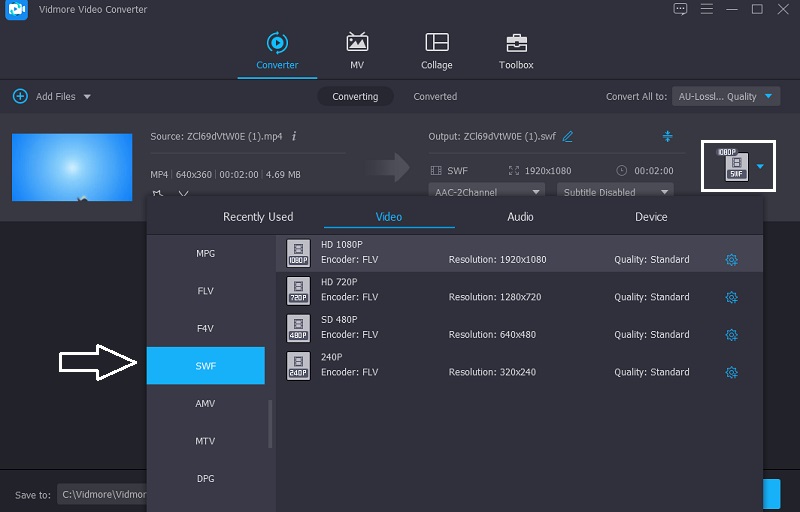Viewport: 800px width, 512px height.
Task: Open the Recently Used tab
Action: [258, 217]
